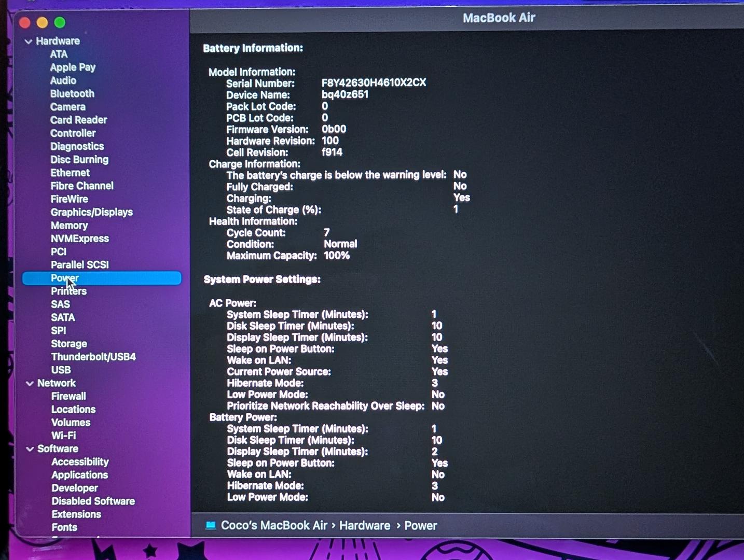Select FireWire in the sidebar

[x=70, y=199]
